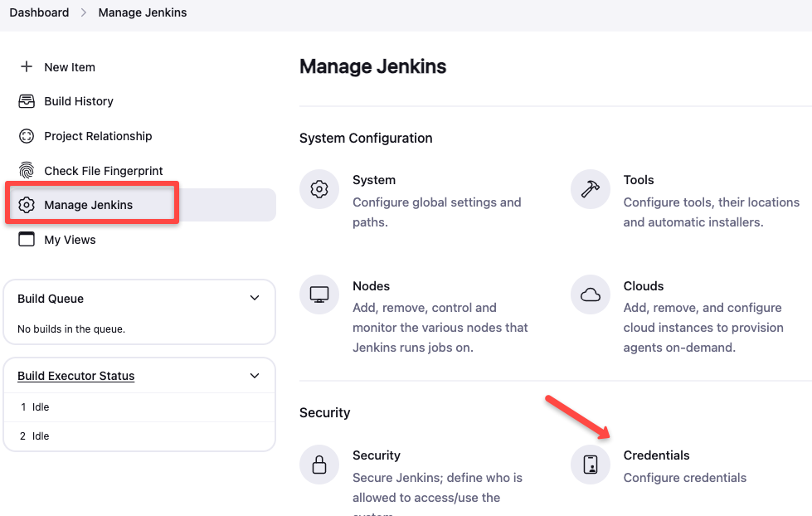This screenshot has width=812, height=516.
Task: Open the Tools configuration wrench icon
Action: [x=590, y=188]
